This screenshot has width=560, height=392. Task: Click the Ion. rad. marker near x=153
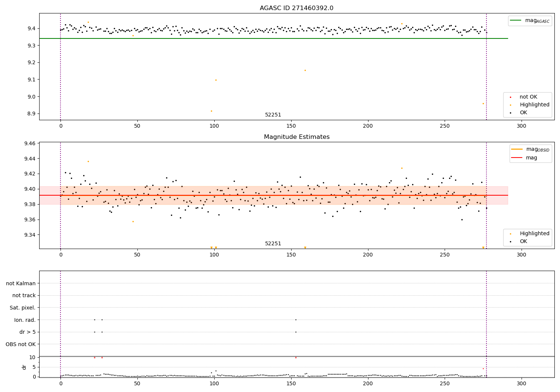296,320
